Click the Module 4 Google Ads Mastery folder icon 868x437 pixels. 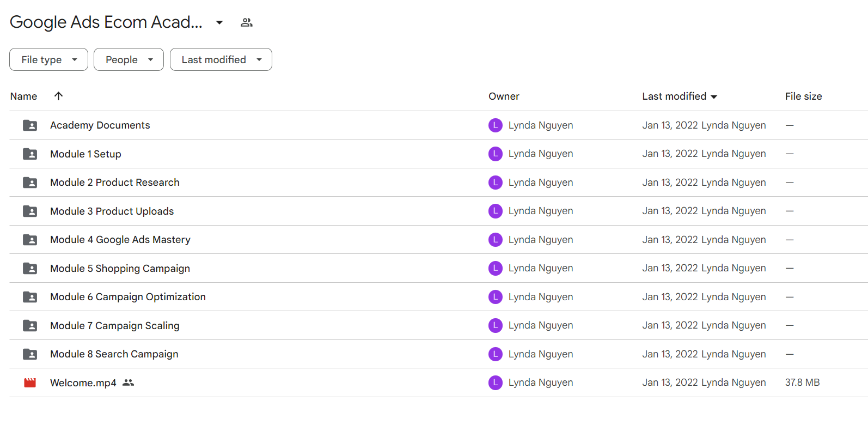pyautogui.click(x=30, y=240)
